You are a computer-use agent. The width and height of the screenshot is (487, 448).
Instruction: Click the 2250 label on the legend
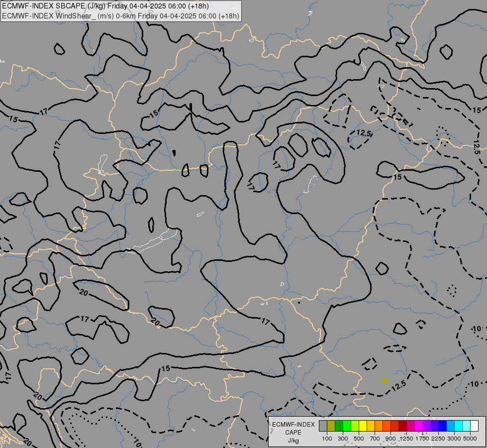click(438, 439)
